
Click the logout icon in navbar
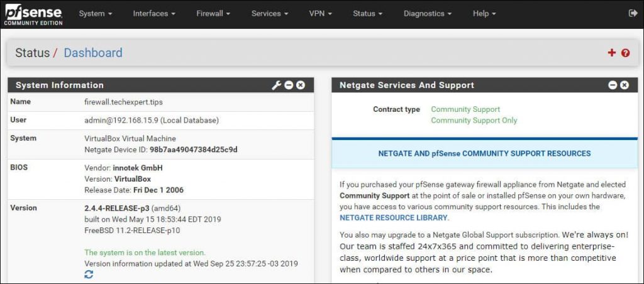[x=633, y=14]
